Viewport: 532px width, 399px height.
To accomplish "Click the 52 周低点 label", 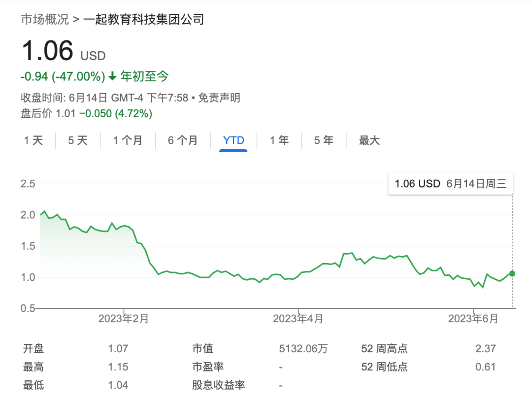I will pyautogui.click(x=384, y=367).
